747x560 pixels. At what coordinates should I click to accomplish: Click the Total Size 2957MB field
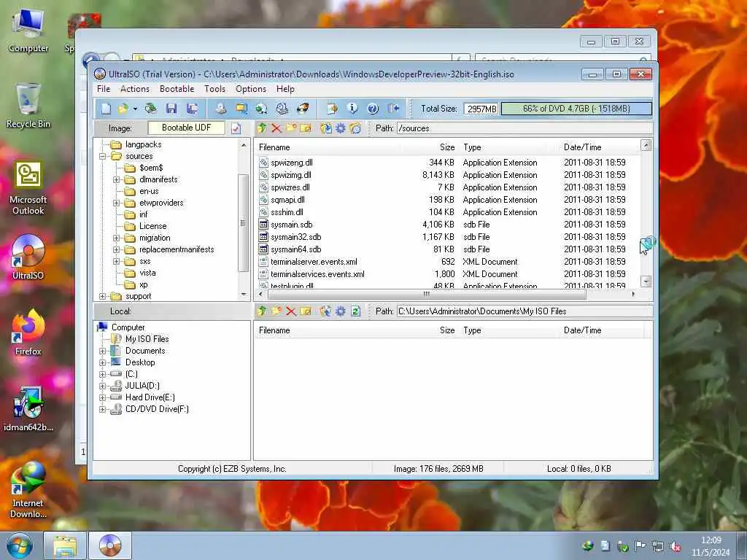tap(481, 109)
